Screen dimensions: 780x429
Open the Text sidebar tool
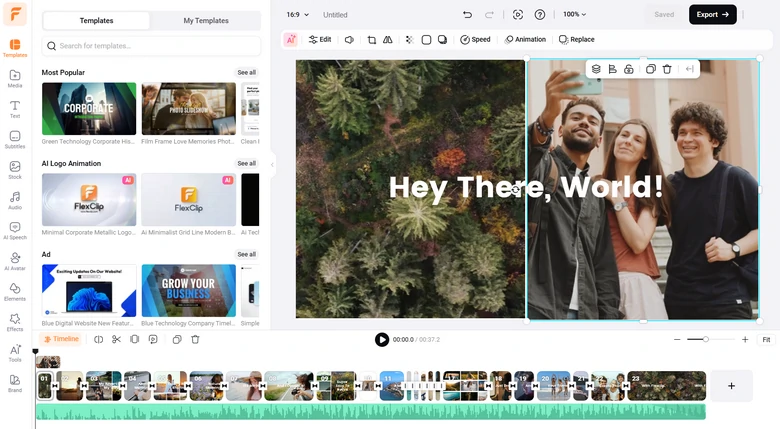15,109
